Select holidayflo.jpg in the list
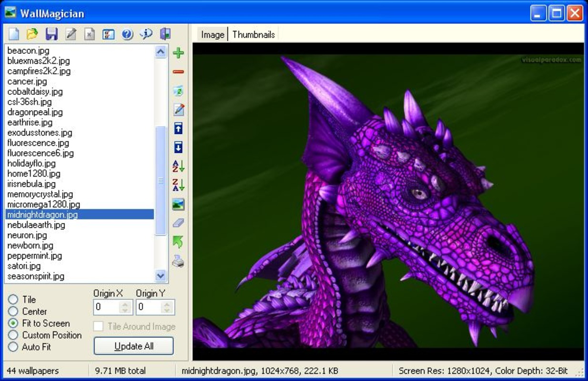 (x=80, y=164)
